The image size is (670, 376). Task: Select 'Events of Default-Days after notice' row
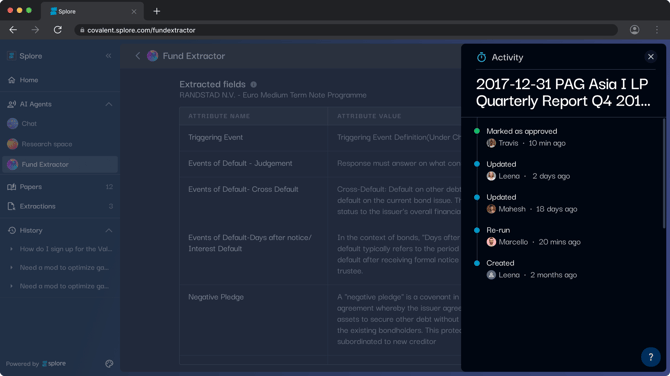320,255
